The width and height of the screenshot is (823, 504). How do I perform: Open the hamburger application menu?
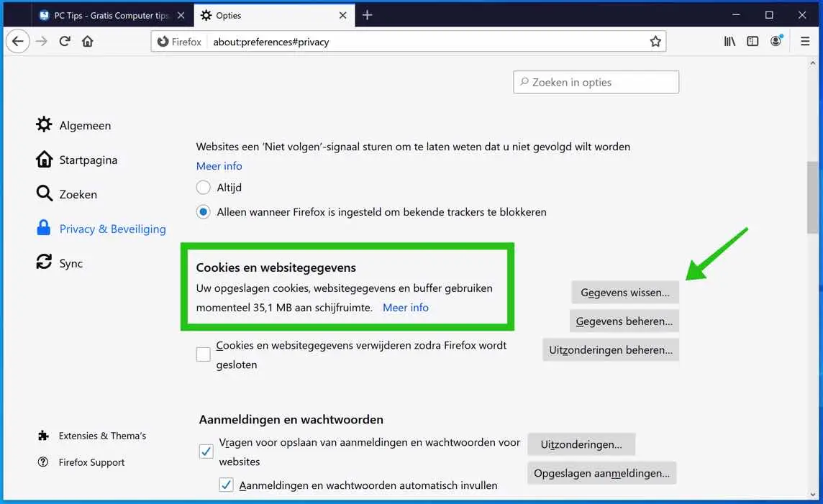click(x=804, y=42)
